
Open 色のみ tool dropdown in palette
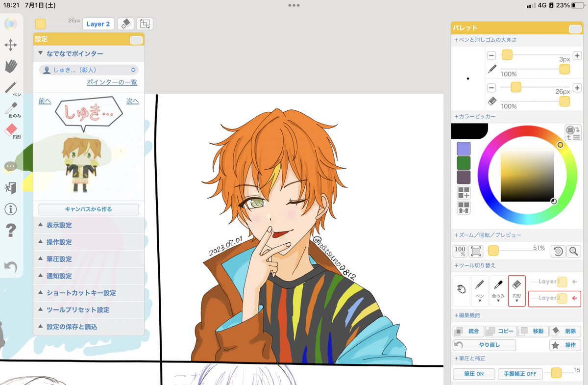point(498,291)
